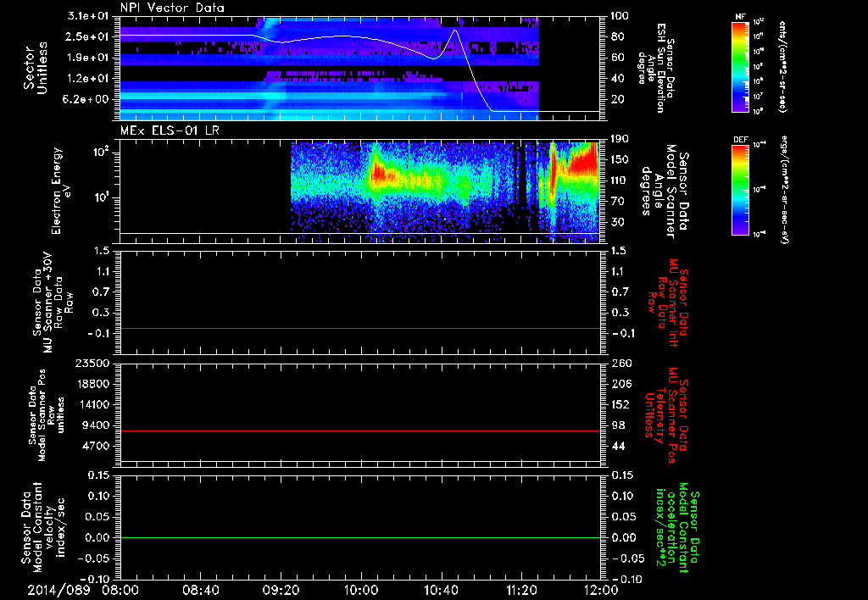Click the 190 scanner angle tick label
The height and width of the screenshot is (600, 868).
621,139
